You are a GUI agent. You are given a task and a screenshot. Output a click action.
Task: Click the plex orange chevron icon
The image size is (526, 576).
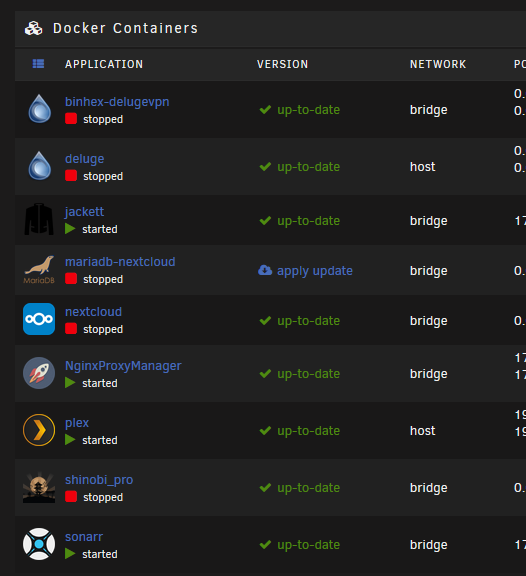[39, 430]
